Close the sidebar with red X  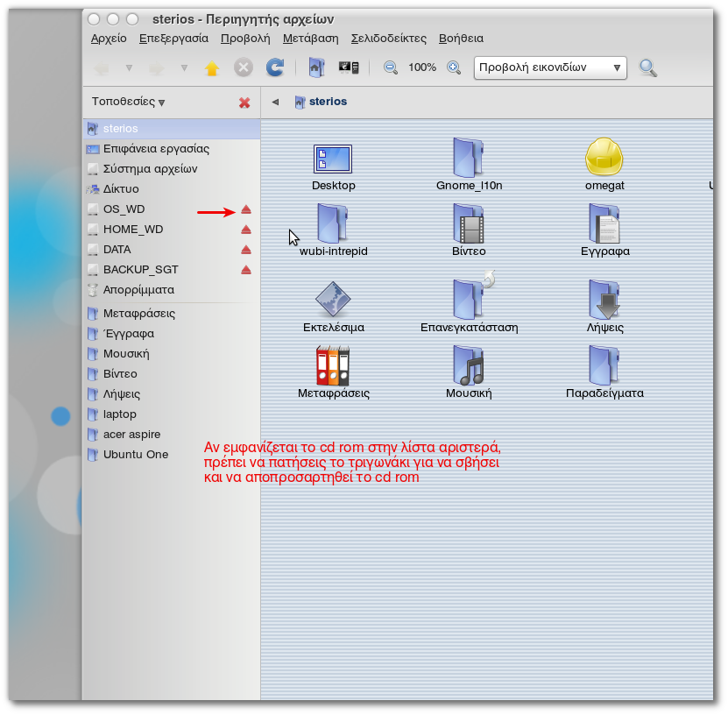244,103
